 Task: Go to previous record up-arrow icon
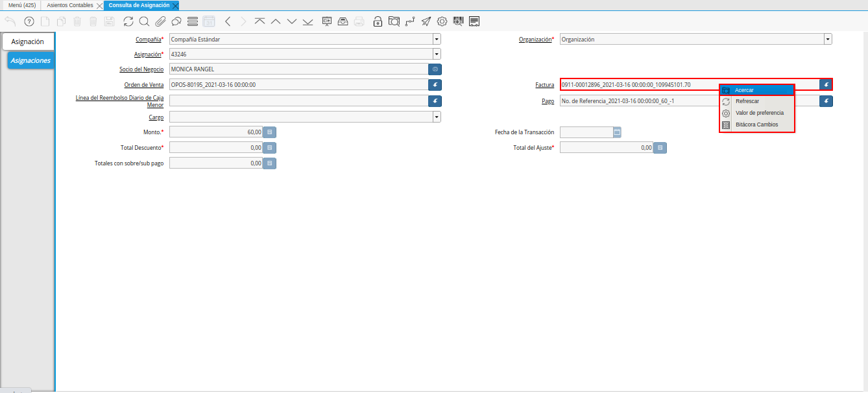tap(276, 21)
